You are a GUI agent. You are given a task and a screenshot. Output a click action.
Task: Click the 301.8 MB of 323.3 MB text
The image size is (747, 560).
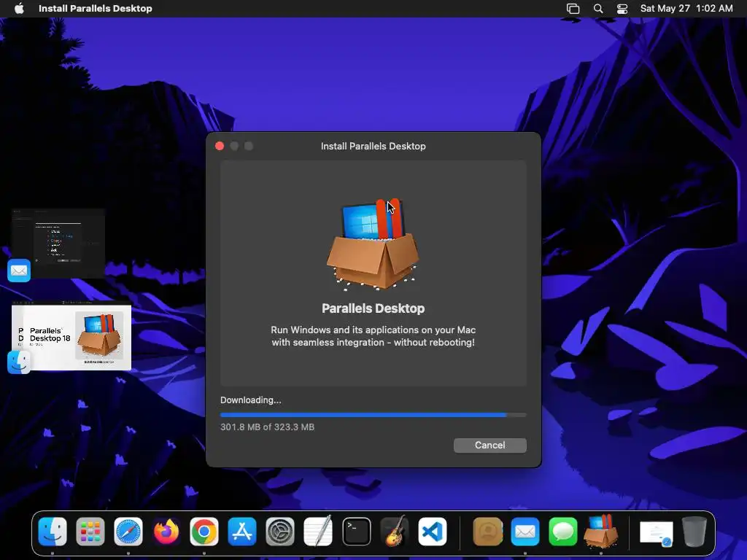(x=267, y=427)
